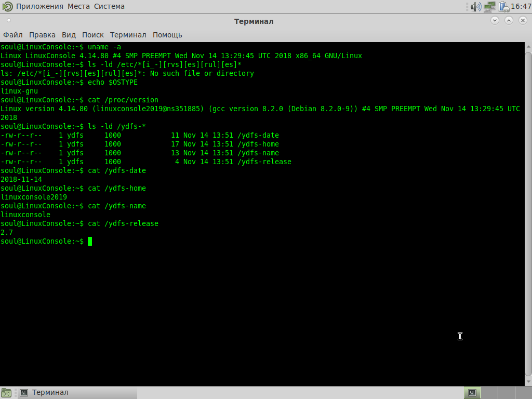The image size is (532, 399).
Task: Click the scrollbar up arrow
Action: click(528, 46)
